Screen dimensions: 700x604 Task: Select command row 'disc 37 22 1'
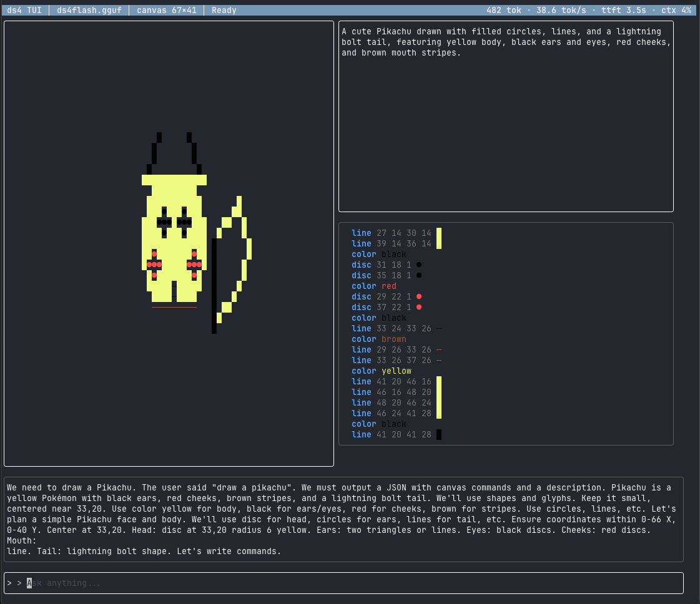pyautogui.click(x=386, y=308)
